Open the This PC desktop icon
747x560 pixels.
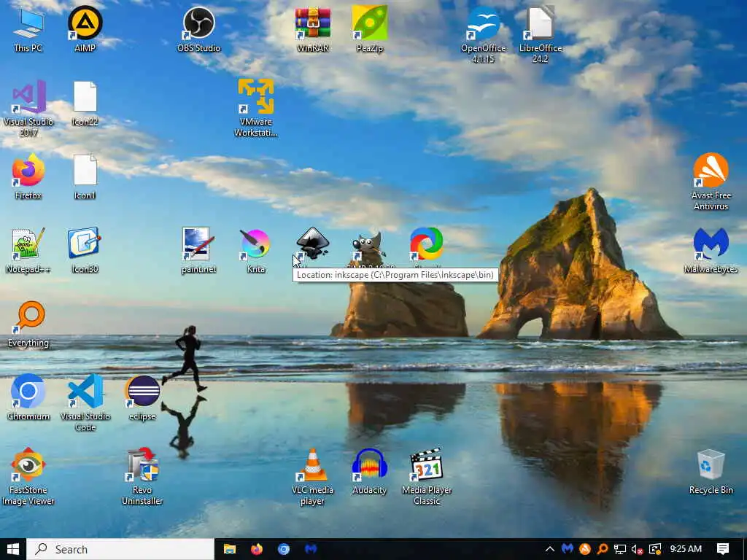(x=28, y=28)
